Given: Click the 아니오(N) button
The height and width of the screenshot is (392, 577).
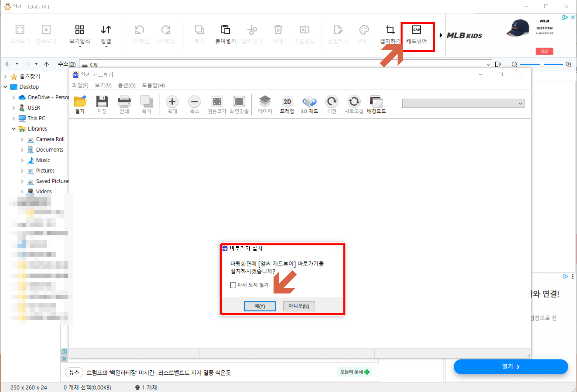Looking at the screenshot, I should [x=299, y=306].
